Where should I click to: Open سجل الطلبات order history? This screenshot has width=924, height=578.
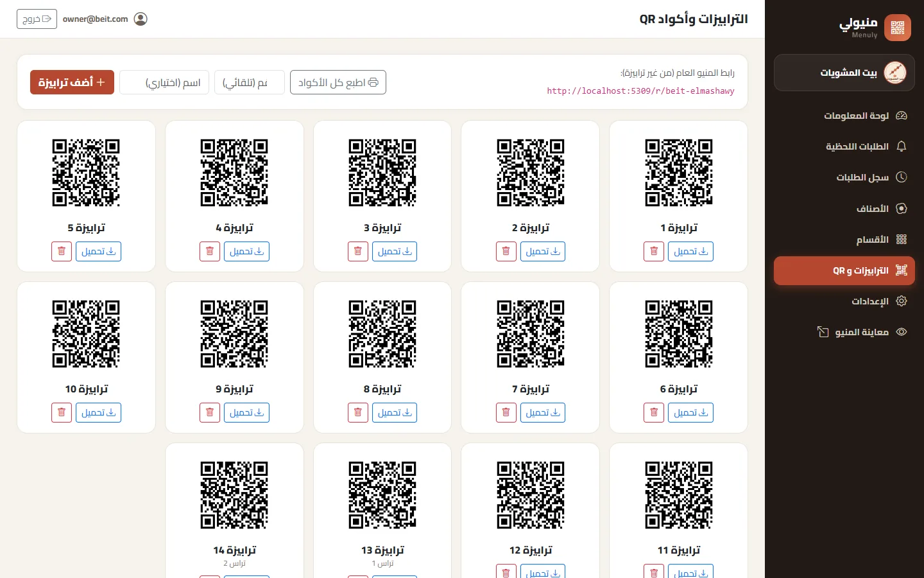coord(844,177)
